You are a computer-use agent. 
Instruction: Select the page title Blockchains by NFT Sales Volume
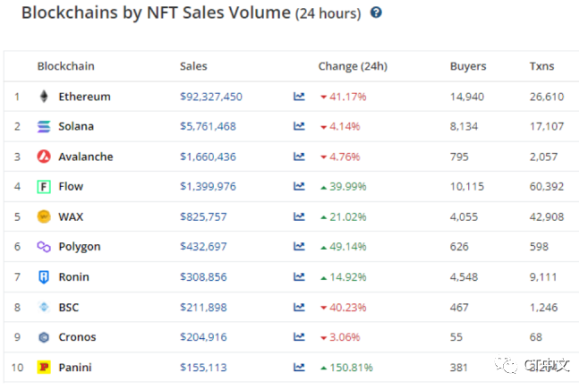pos(156,13)
